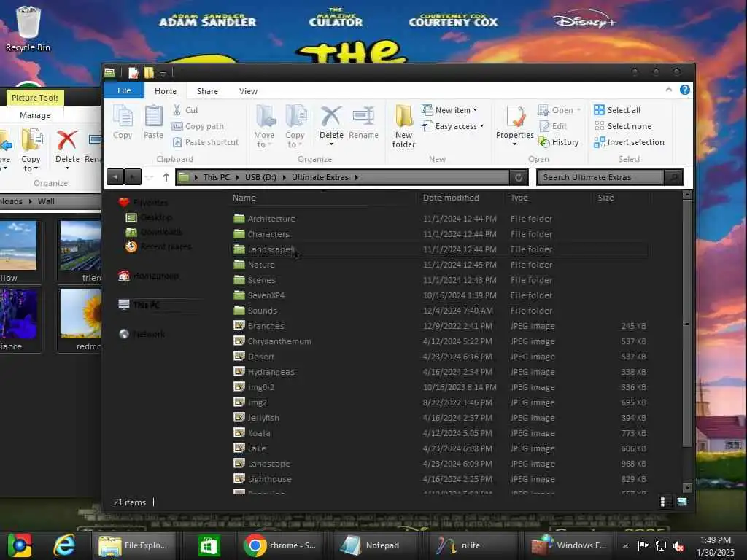
Task: Collapse the ribbon with the chevron
Action: point(669,90)
